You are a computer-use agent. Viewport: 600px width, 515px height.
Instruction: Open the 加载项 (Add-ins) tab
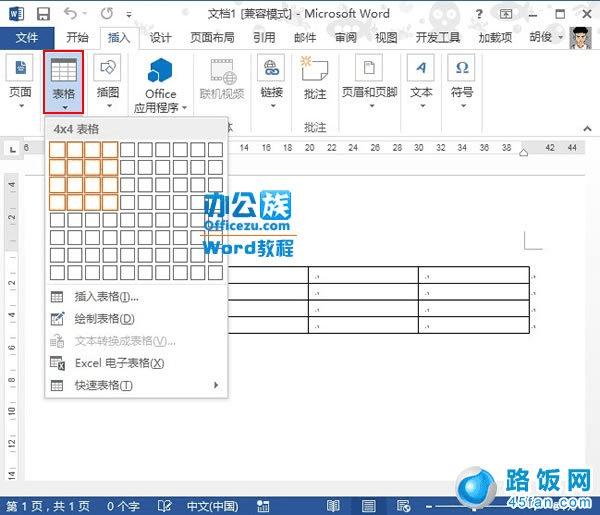(x=495, y=37)
